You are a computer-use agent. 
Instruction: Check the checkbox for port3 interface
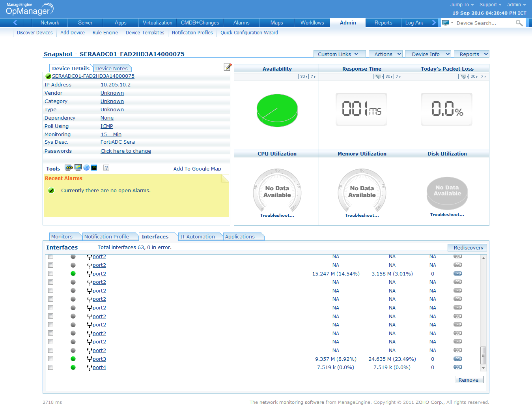[x=50, y=359]
